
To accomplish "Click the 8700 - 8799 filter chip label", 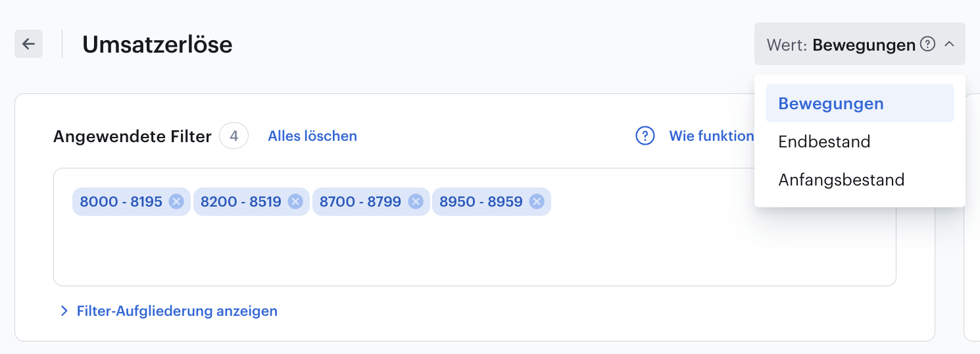I will (360, 201).
